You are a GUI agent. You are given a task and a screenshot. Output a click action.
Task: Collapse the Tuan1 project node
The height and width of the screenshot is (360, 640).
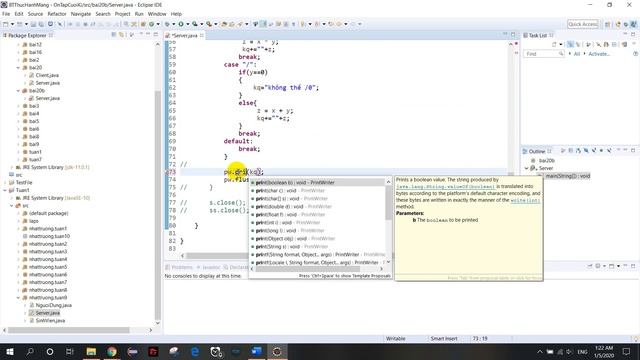(5, 190)
